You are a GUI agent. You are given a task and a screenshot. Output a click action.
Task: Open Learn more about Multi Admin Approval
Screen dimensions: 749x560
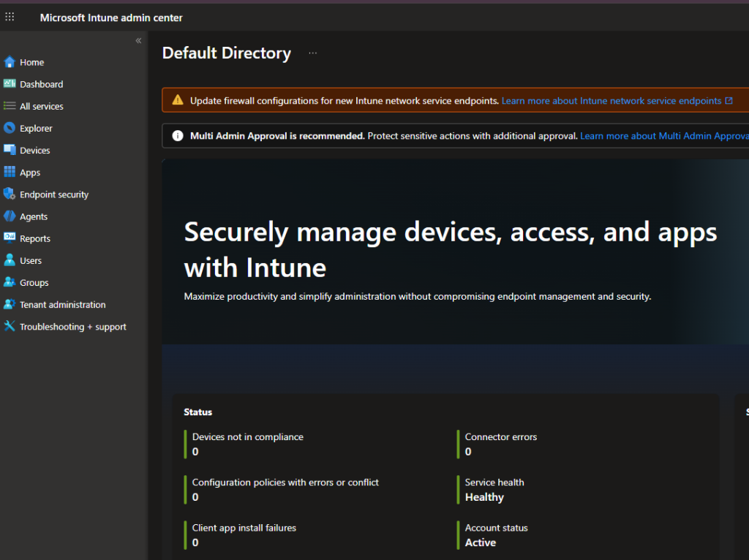[x=664, y=136]
